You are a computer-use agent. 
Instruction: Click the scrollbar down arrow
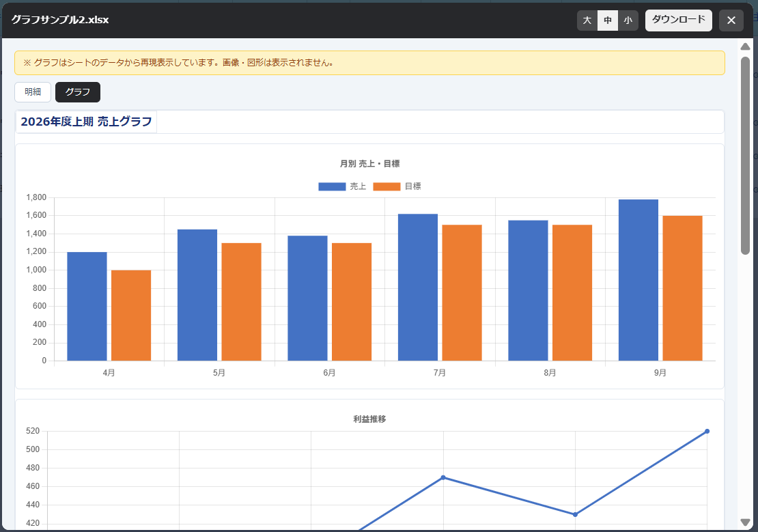point(745,522)
